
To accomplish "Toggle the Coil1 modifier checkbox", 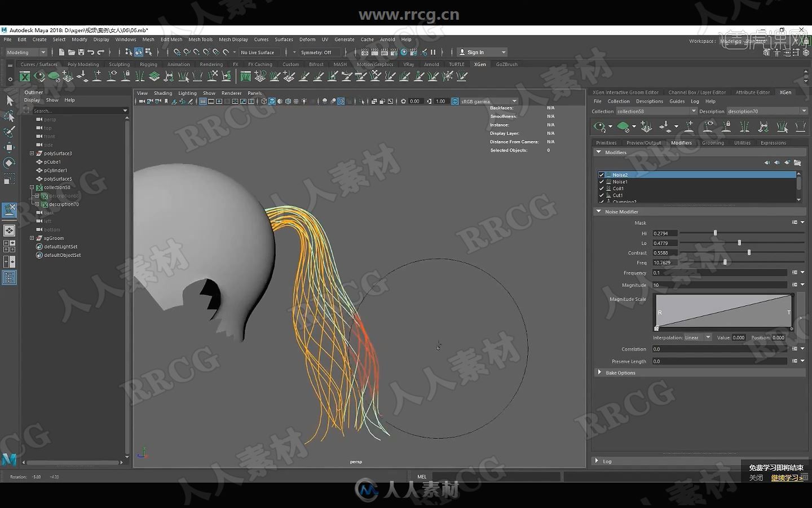I will [x=601, y=189].
